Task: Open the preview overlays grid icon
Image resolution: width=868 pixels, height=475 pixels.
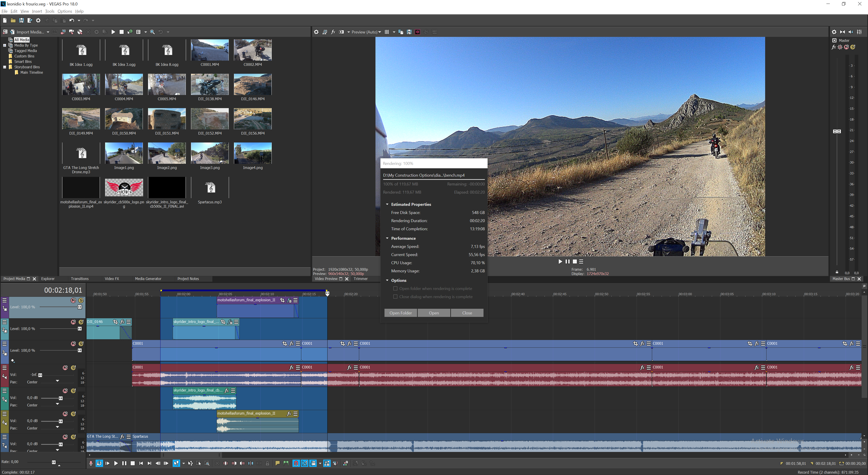Action: coord(387,32)
